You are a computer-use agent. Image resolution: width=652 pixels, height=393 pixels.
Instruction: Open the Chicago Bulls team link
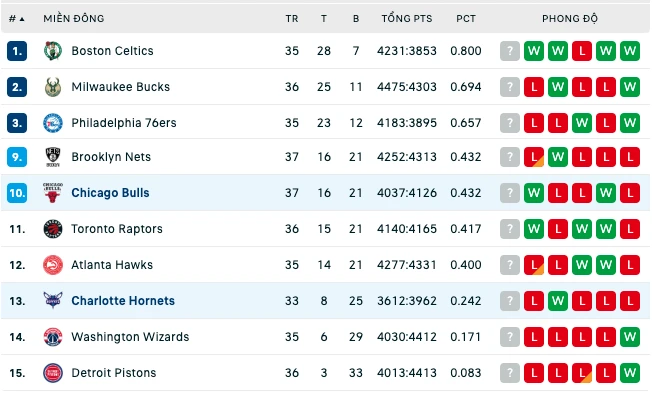(110, 193)
